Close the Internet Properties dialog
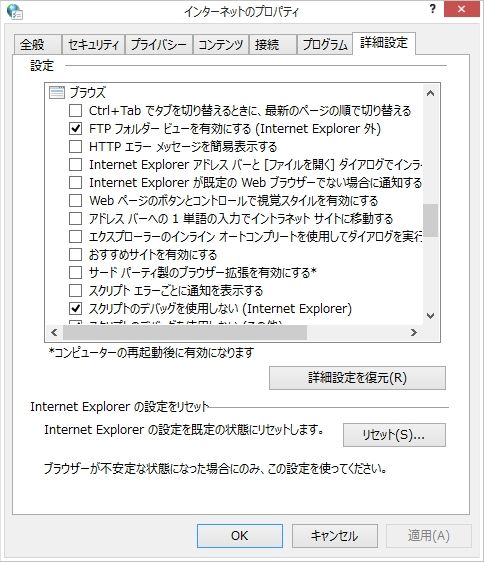The image size is (484, 562). tap(461, 9)
